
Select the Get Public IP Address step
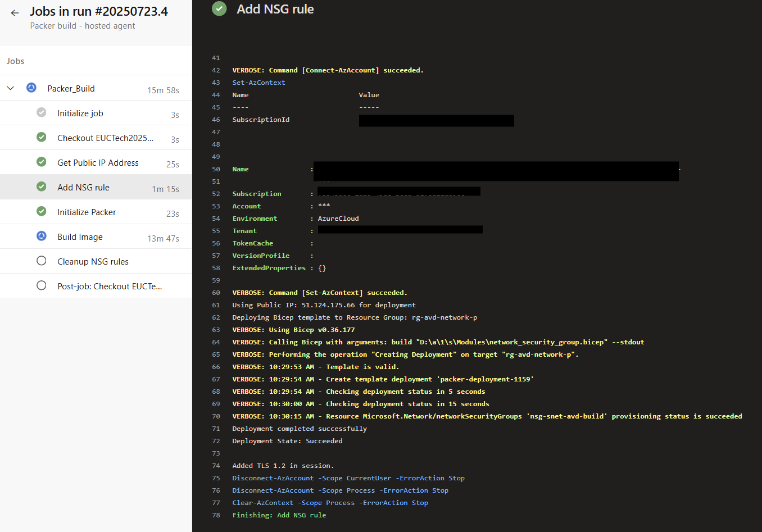(98, 163)
